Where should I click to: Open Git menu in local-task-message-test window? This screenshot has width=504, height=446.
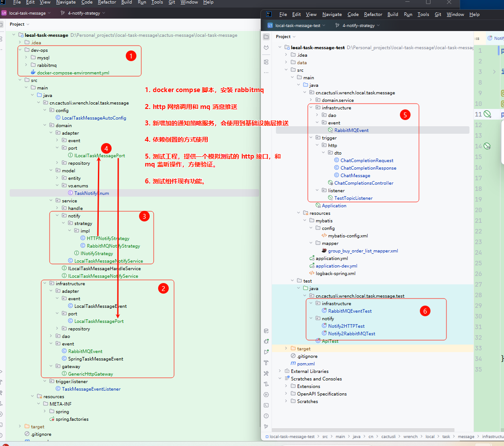(438, 14)
